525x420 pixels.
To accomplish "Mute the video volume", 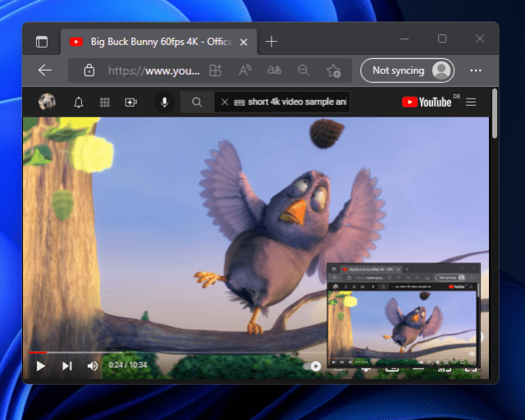I will 93,366.
